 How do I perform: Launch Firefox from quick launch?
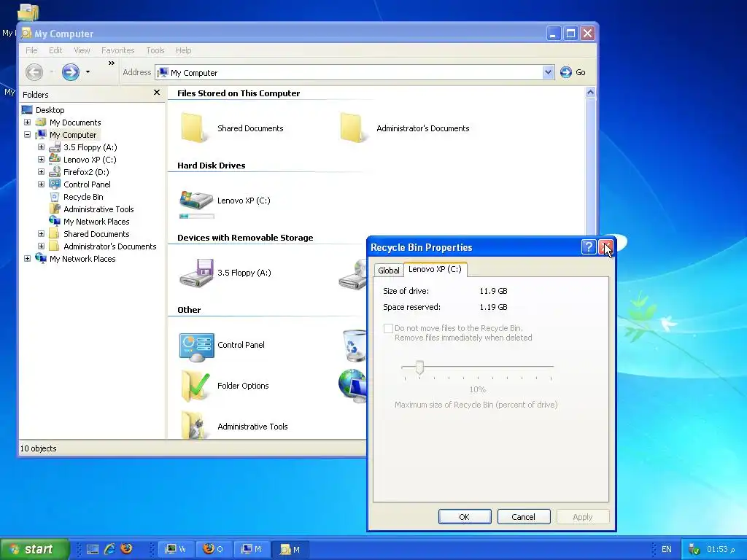click(x=126, y=548)
